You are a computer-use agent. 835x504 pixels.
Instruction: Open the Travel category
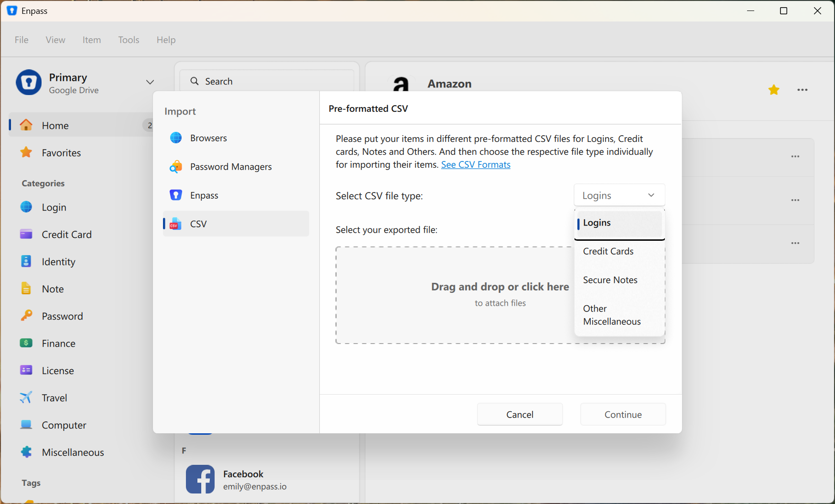click(x=81, y=397)
